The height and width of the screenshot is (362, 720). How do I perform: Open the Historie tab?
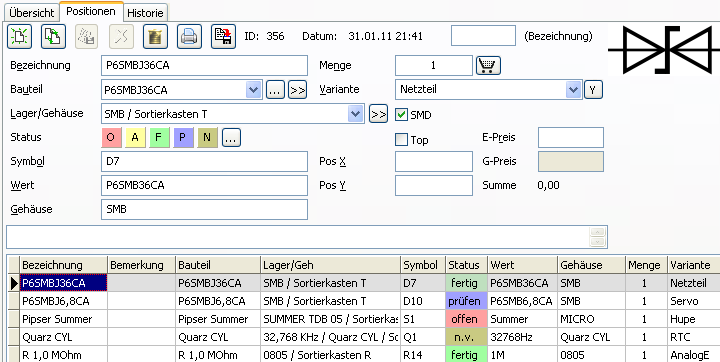pyautogui.click(x=145, y=13)
